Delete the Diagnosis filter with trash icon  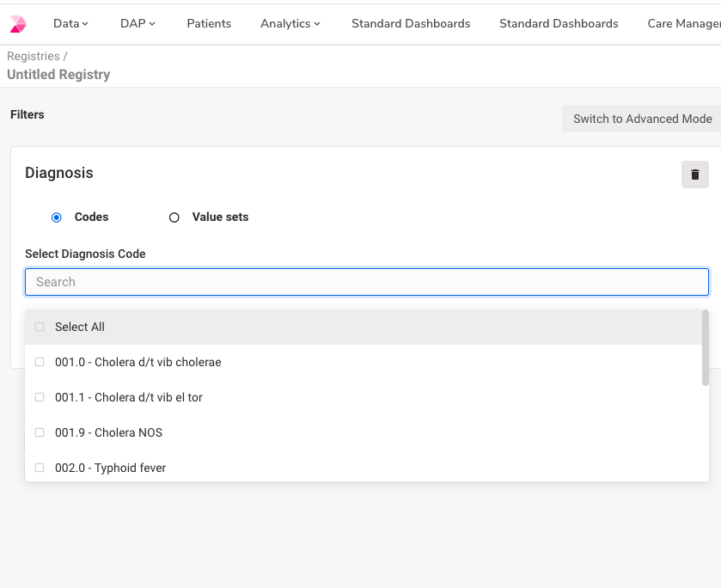click(695, 175)
